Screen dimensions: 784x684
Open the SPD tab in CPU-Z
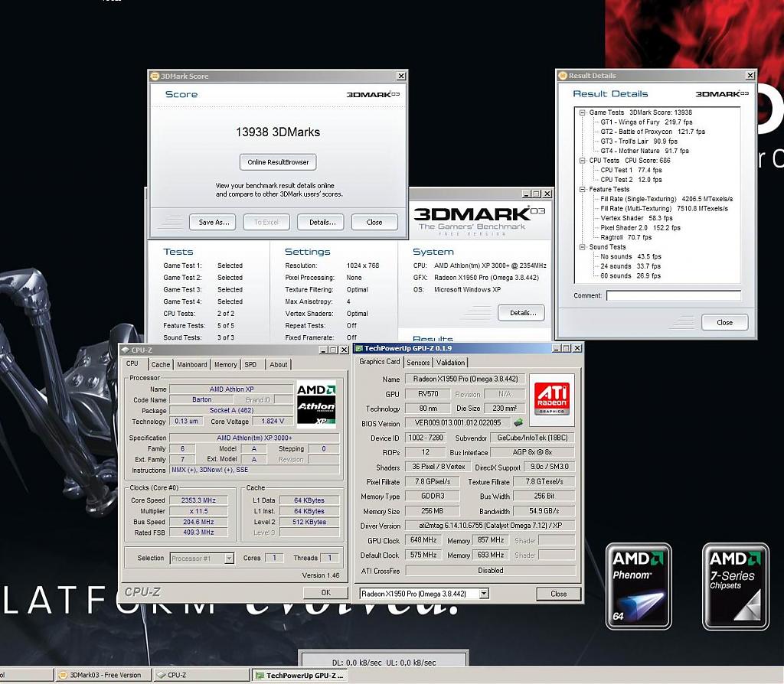point(250,365)
